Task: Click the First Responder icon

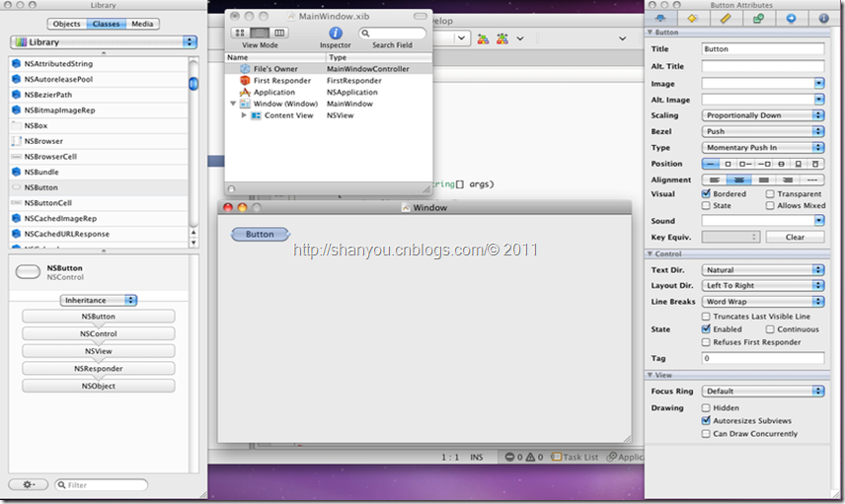Action: point(245,81)
